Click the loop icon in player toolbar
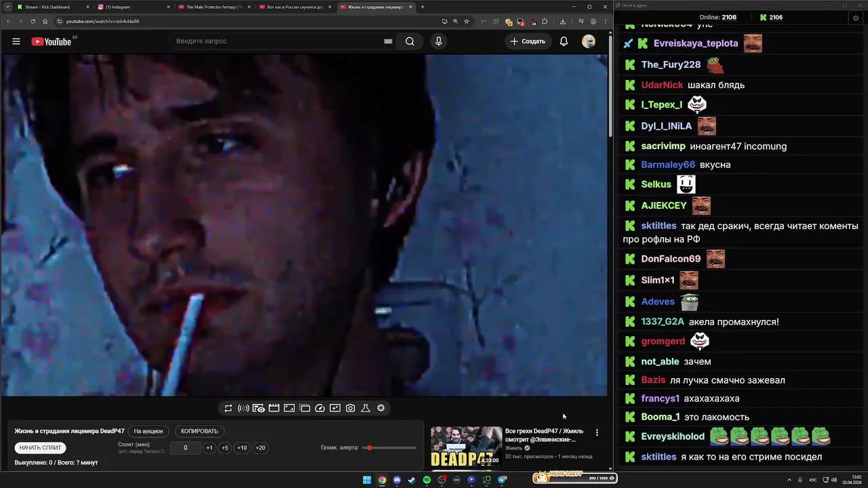 [229, 408]
